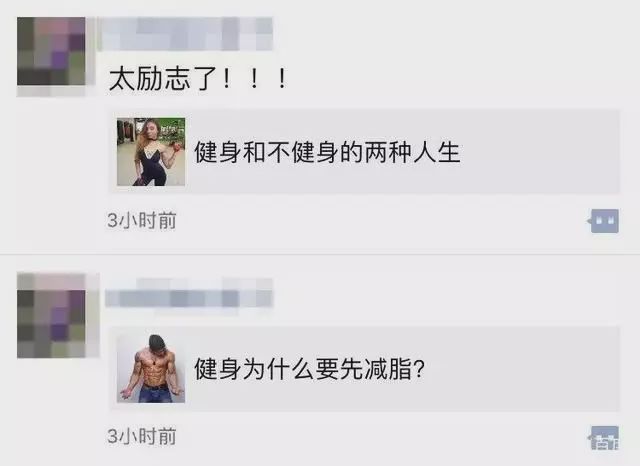Open comment menu icon on the 减脂 post
The image size is (640, 466).
click(604, 438)
